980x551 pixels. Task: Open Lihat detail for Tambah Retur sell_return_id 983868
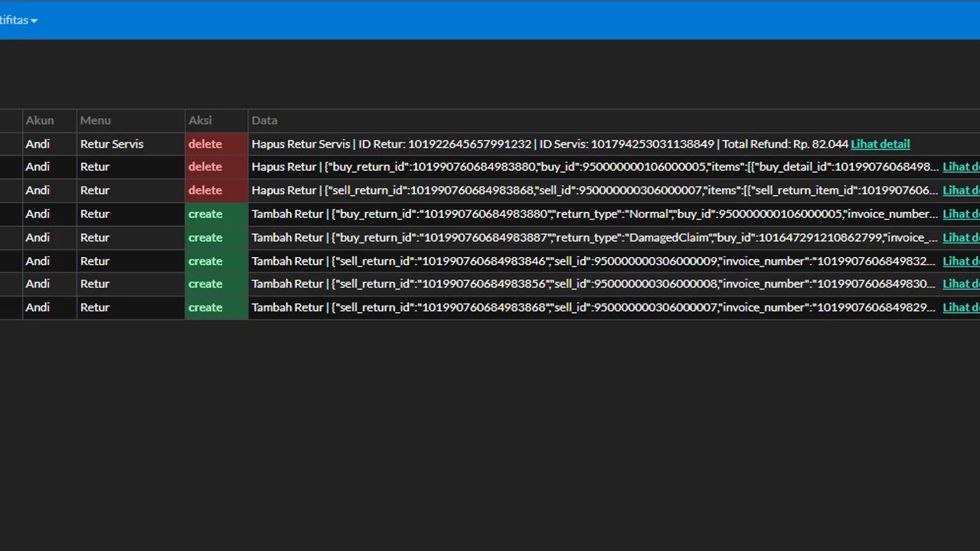(961, 308)
